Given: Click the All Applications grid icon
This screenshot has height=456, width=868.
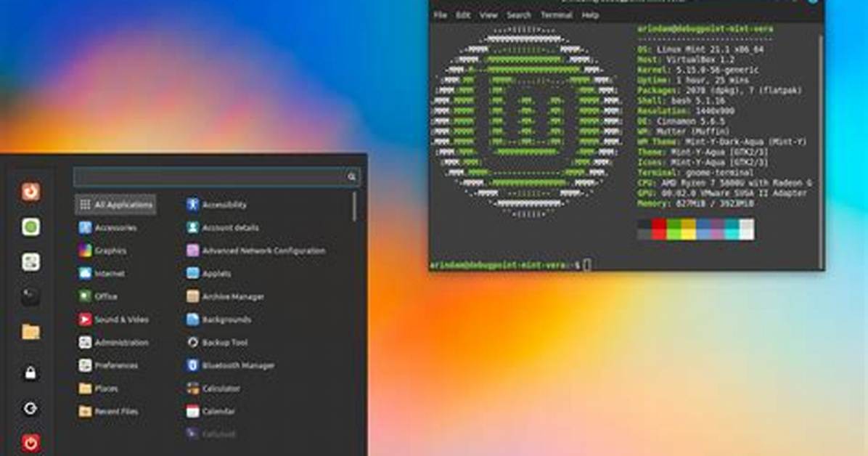Looking at the screenshot, I should (x=85, y=205).
